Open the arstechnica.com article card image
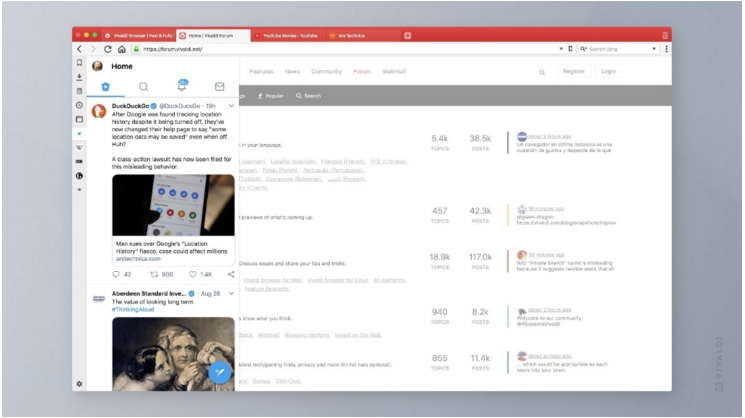 click(173, 205)
